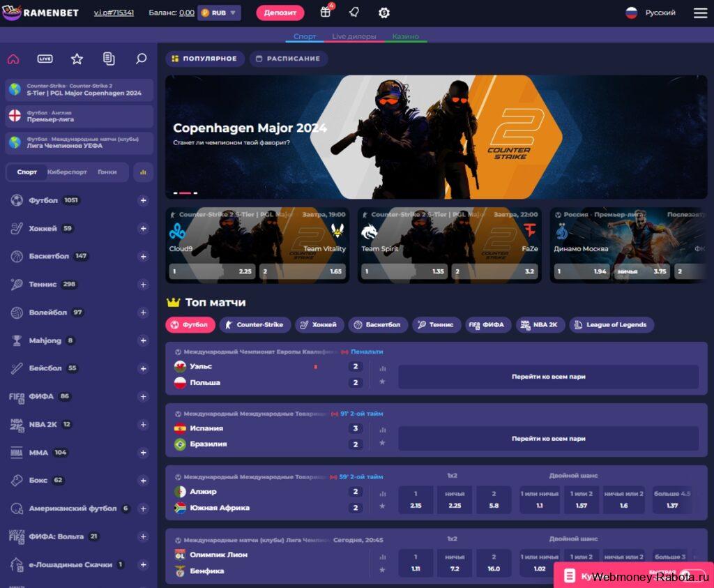
Task: Open the Лига Чемпионов УЕФА shortcut
Action: pyautogui.click(x=79, y=142)
